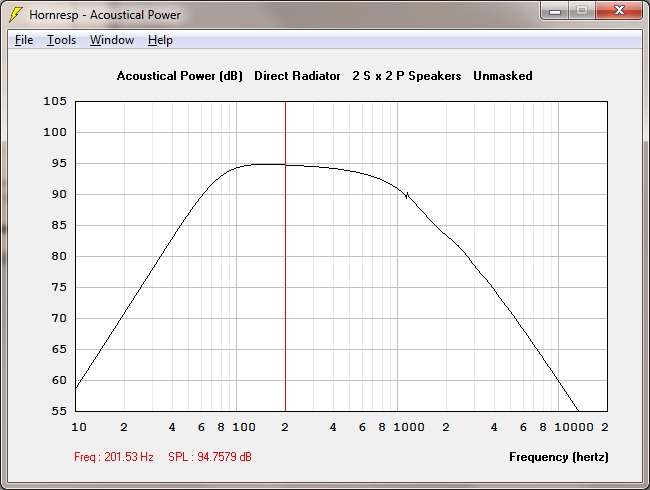Click the 2 S x 2 P Speakers text
Viewport: 650px width, 490px height.
[x=407, y=76]
